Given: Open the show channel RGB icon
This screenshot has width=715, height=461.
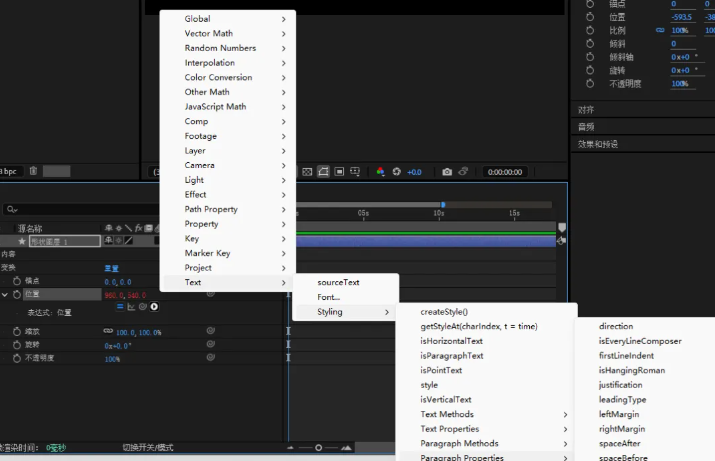Looking at the screenshot, I should (x=381, y=172).
